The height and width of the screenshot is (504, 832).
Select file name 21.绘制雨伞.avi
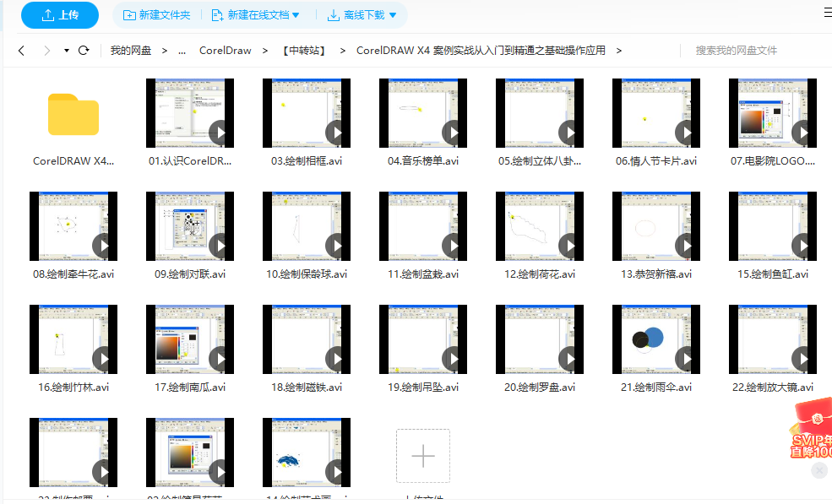[x=656, y=387]
